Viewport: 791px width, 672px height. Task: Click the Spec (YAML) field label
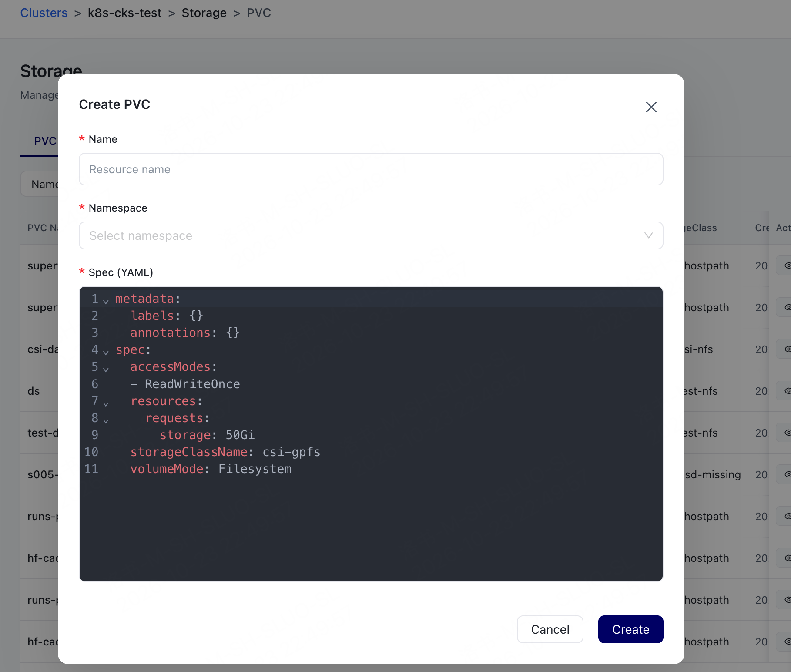coord(121,272)
